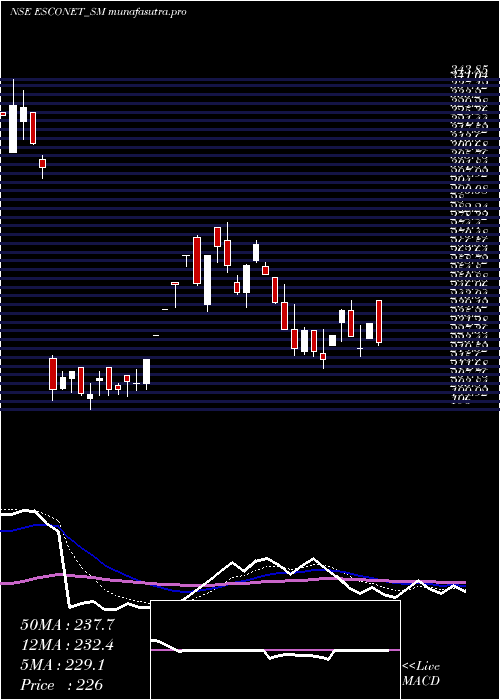This screenshot has width=500, height=700.
Task: Click the 5MA : 229.1 value
Action: 62,665
